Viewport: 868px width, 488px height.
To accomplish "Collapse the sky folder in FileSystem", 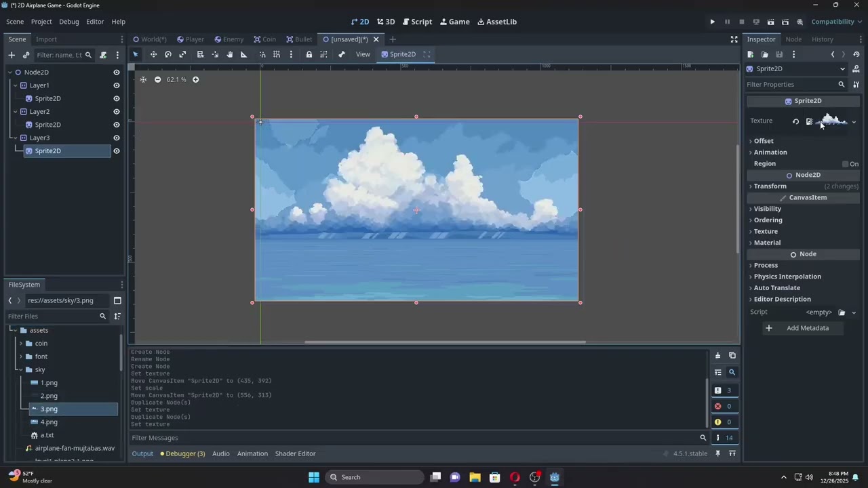I will click(x=21, y=370).
